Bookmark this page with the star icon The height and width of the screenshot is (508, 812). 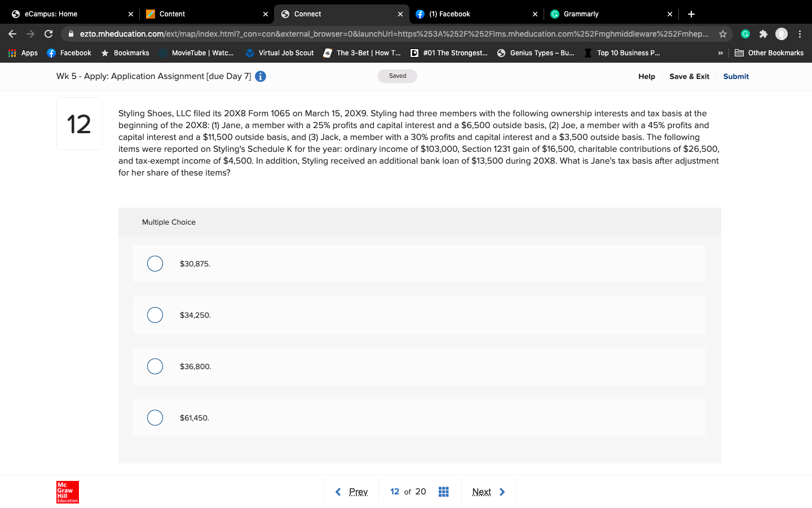tap(723, 34)
